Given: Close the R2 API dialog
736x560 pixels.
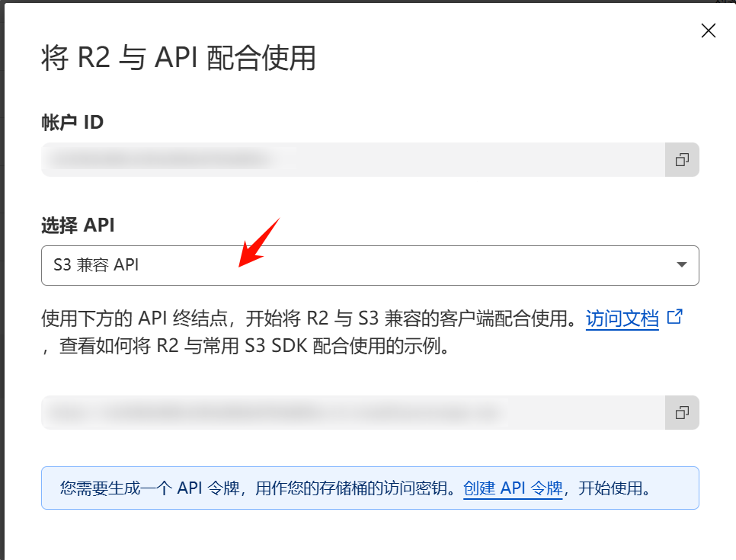Looking at the screenshot, I should (708, 30).
